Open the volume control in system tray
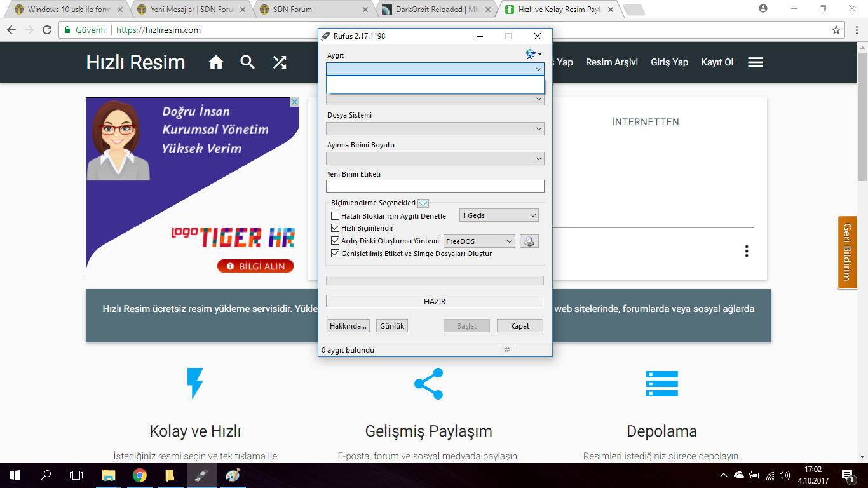 tap(785, 475)
